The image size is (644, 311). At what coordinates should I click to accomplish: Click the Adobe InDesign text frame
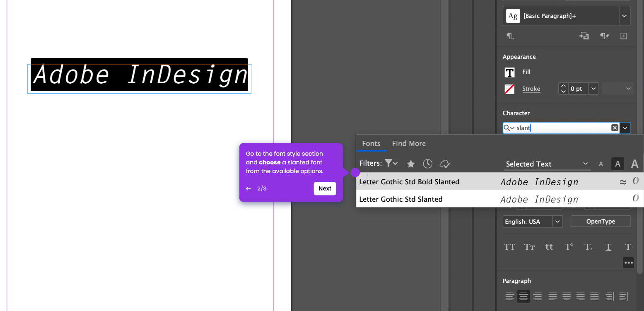pos(140,79)
